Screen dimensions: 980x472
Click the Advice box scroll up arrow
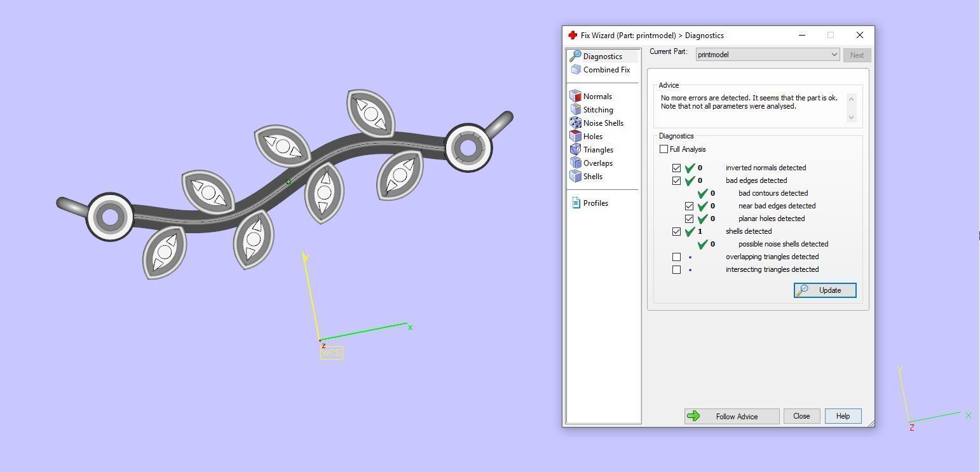tap(852, 98)
